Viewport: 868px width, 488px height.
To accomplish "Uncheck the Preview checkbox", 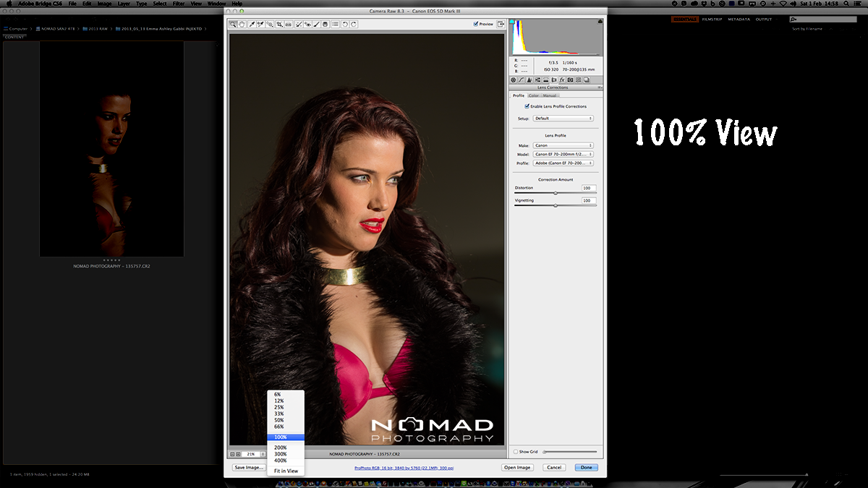I will click(x=476, y=24).
